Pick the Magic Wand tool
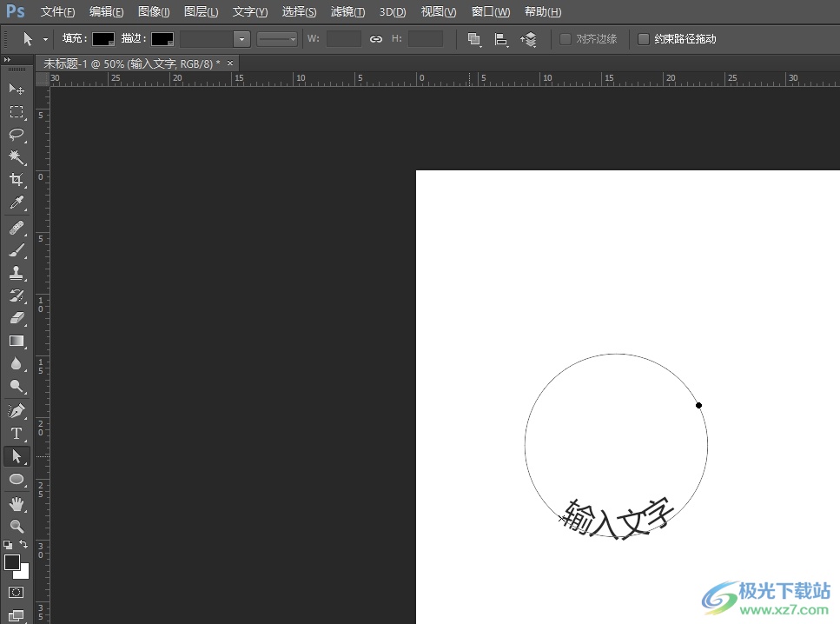 (x=16, y=156)
